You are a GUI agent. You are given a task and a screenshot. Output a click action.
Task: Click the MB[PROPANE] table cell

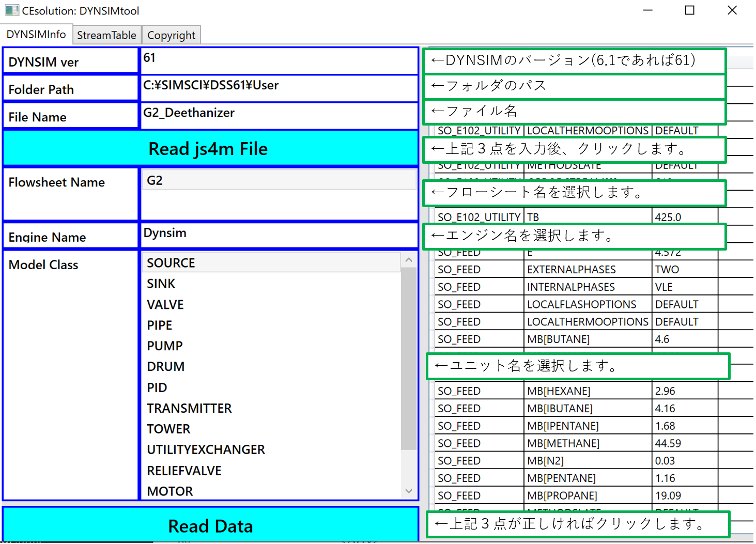pyautogui.click(x=588, y=495)
